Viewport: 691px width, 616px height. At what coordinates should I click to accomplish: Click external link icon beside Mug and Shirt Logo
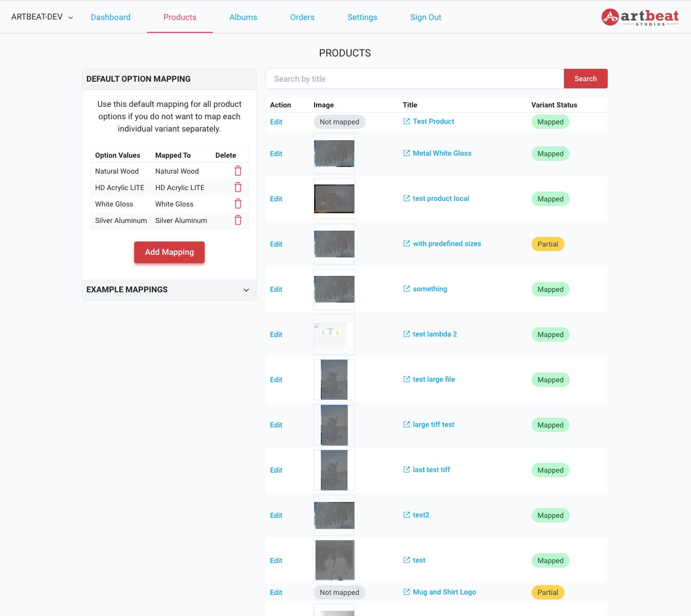[x=407, y=592]
